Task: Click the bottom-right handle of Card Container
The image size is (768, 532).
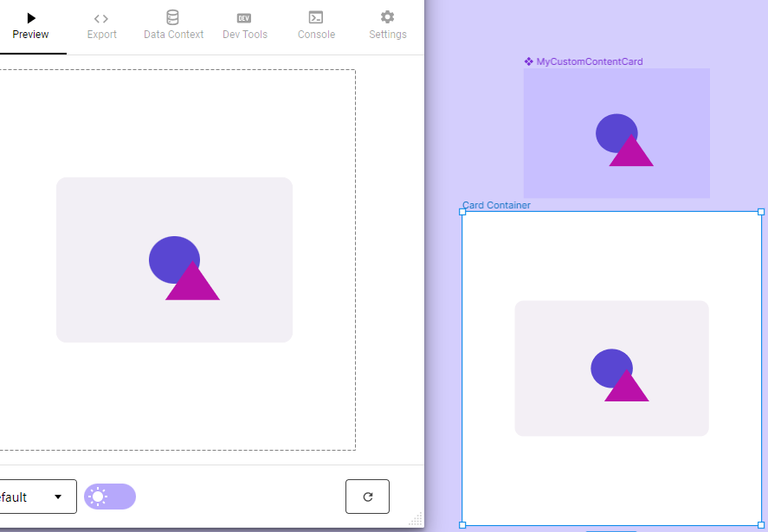Action: pos(761,525)
